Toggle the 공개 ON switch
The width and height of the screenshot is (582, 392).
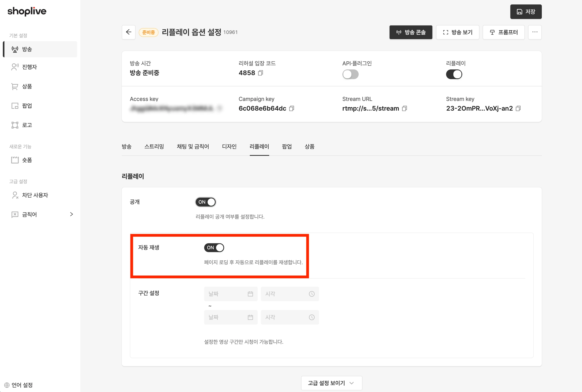(x=206, y=202)
